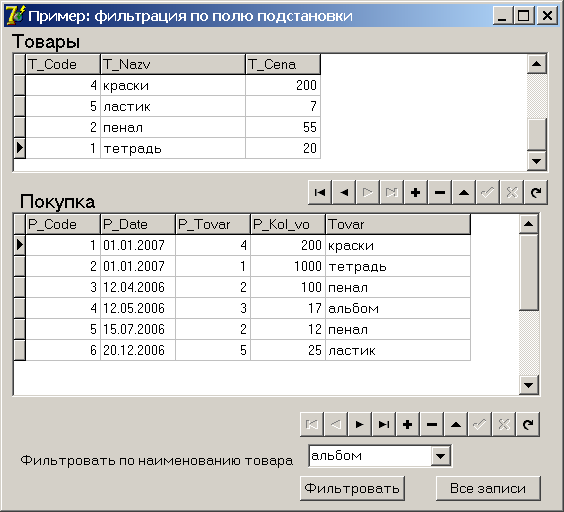Show all records with Все записи
Image resolution: width=564 pixels, height=512 pixels.
pos(488,488)
